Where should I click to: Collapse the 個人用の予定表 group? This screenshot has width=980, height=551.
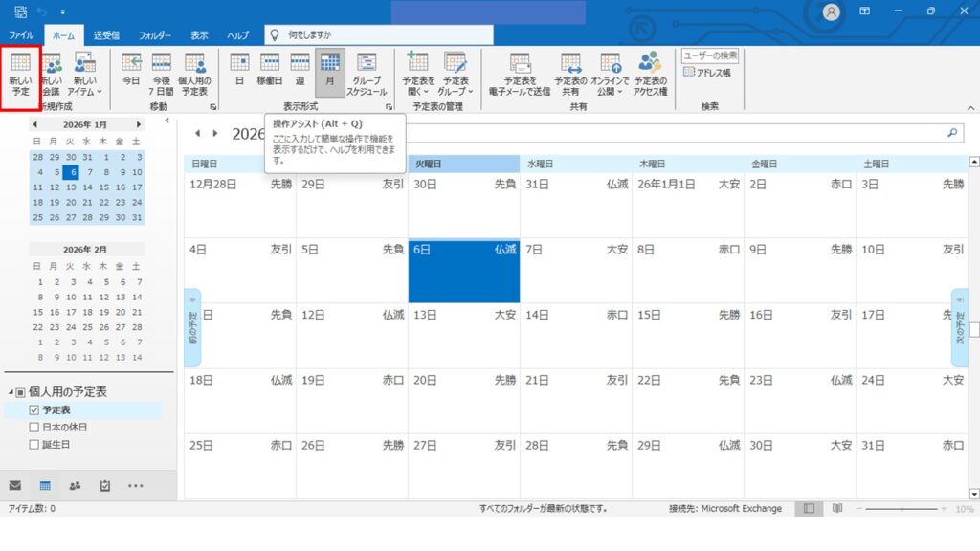(11, 392)
